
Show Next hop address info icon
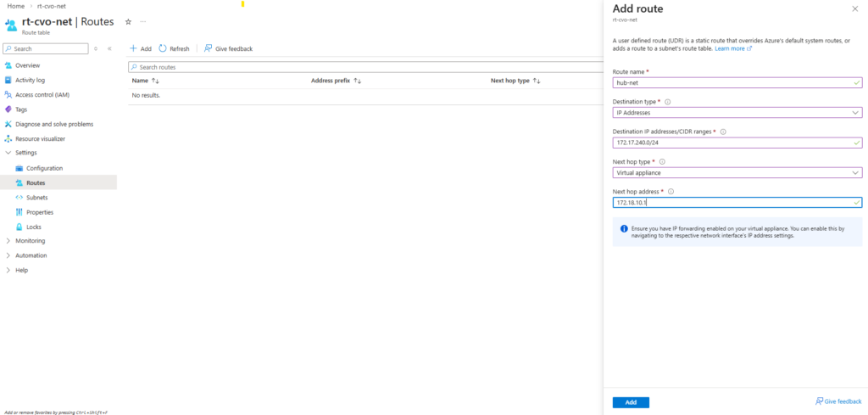(x=671, y=192)
